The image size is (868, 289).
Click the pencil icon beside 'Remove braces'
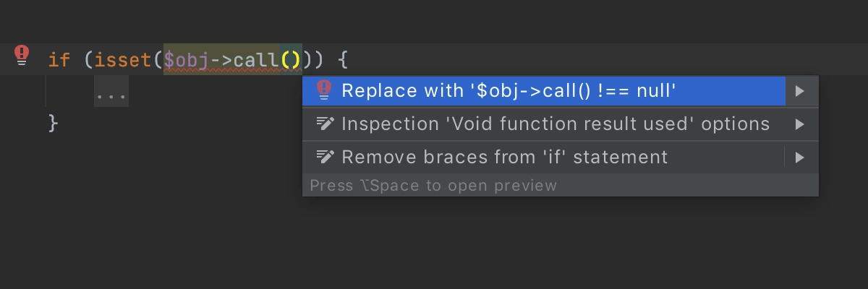[x=325, y=157]
